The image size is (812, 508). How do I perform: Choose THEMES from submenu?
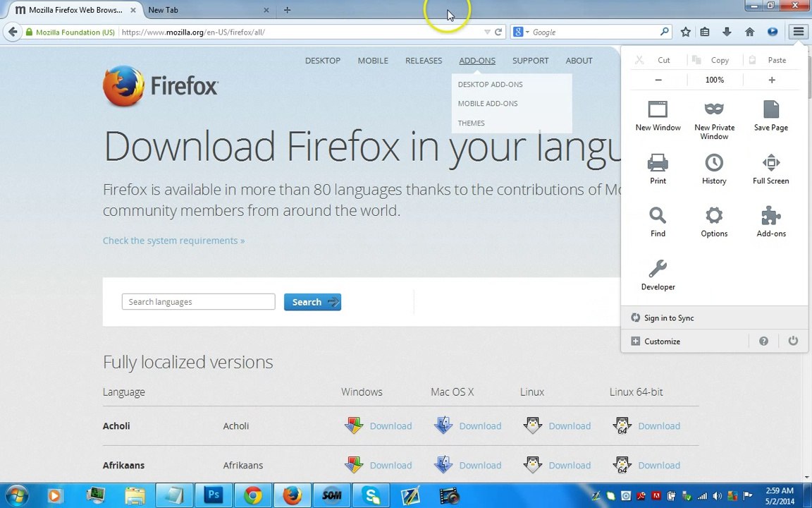coord(472,123)
